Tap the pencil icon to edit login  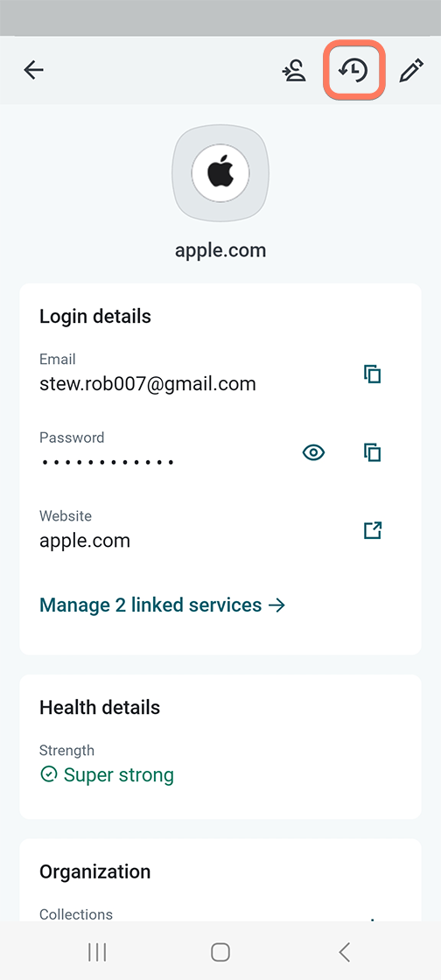pyautogui.click(x=411, y=71)
